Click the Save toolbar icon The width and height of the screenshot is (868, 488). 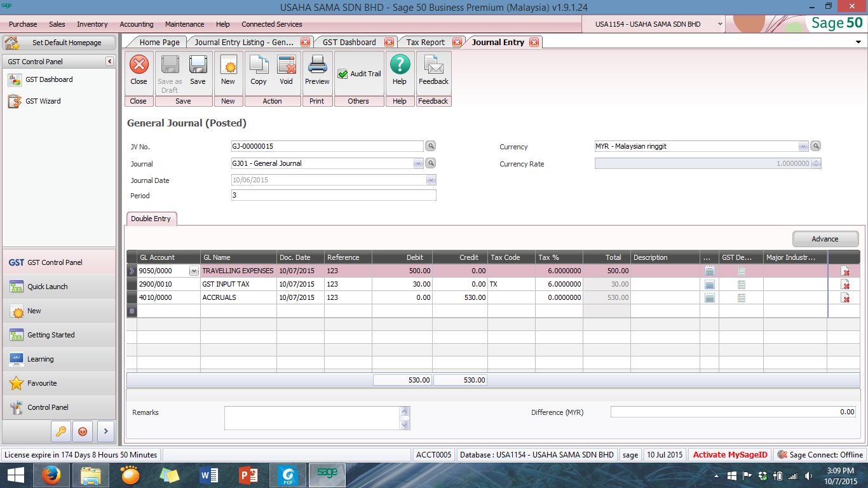tap(198, 70)
